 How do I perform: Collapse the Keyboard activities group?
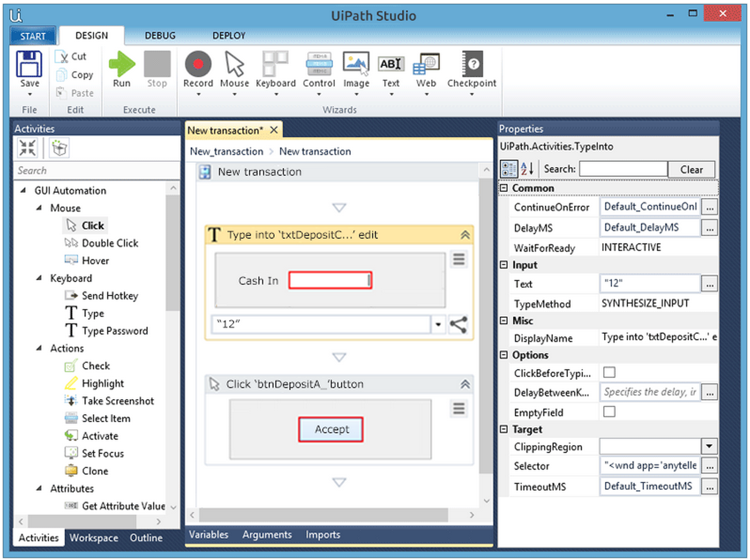pos(39,278)
